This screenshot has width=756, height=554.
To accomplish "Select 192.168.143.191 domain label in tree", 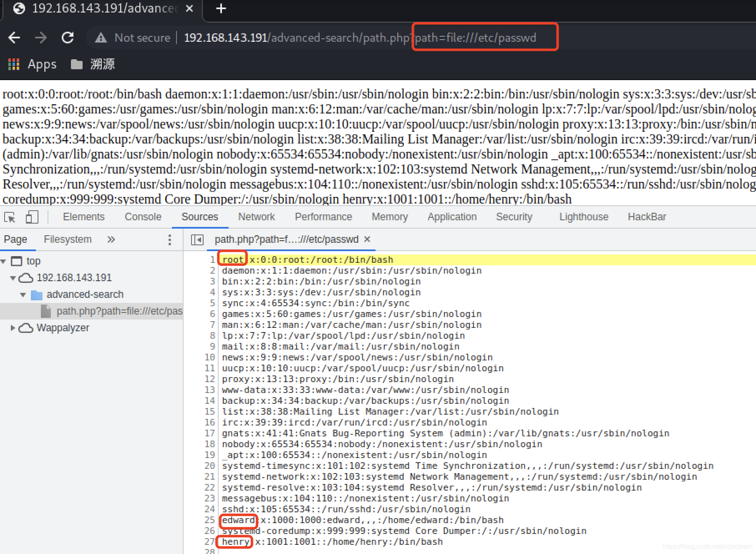I will (x=74, y=278).
